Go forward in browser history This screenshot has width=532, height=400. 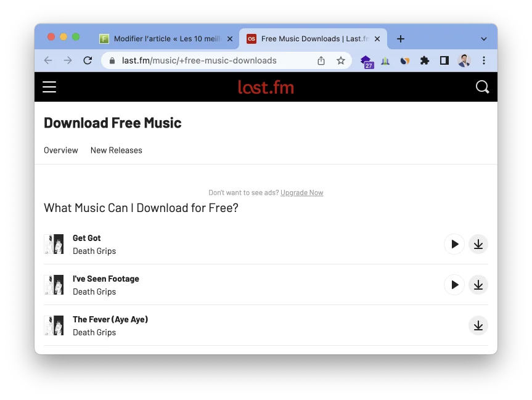click(x=68, y=60)
